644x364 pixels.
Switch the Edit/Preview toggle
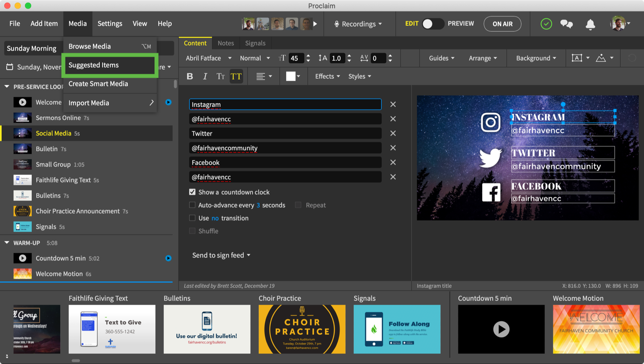pos(433,23)
